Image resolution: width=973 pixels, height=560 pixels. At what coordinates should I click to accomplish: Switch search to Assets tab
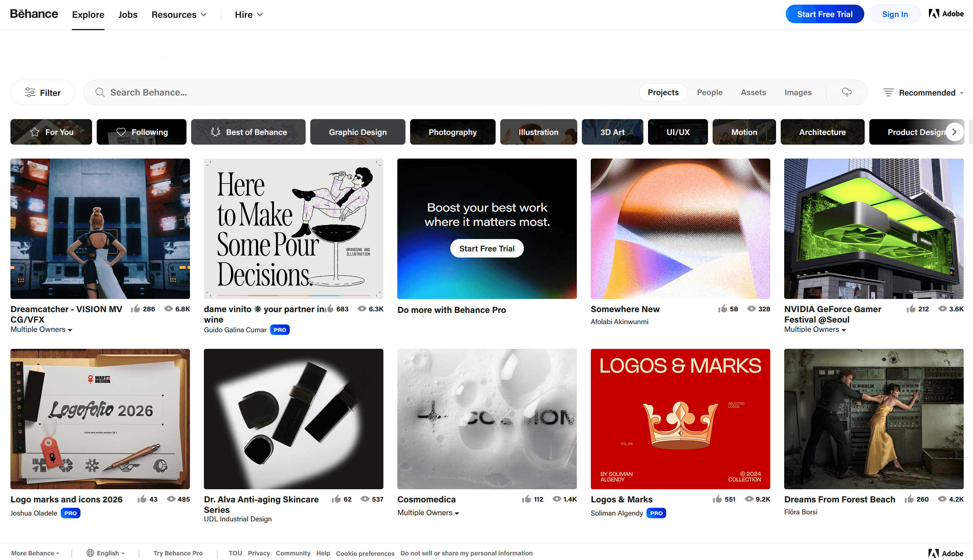click(x=753, y=92)
